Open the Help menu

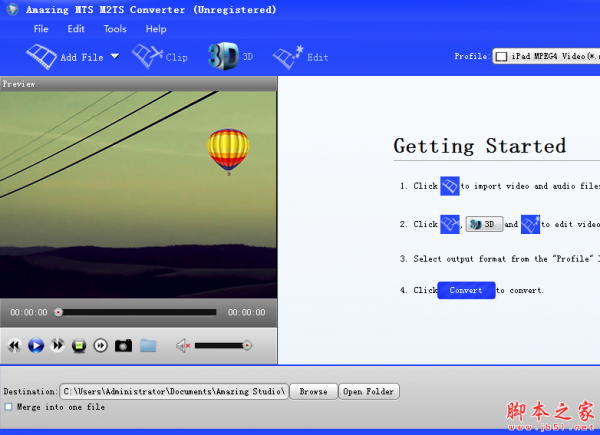[156, 29]
